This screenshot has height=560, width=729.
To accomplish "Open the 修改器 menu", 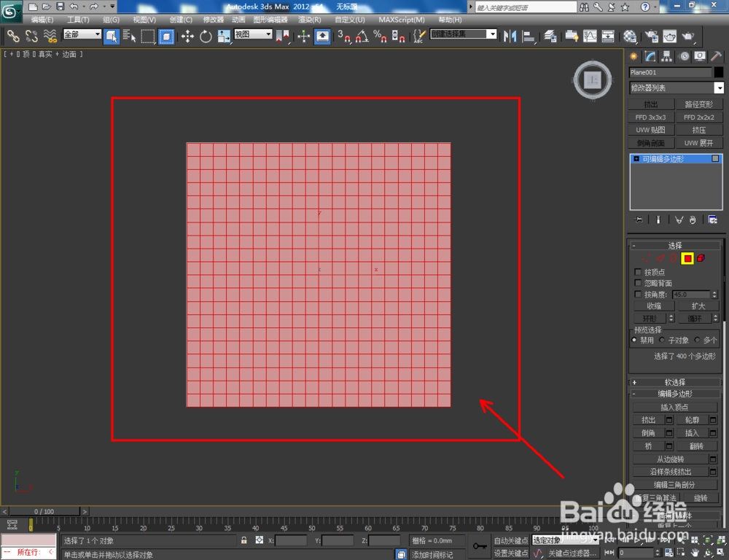I will (214, 20).
